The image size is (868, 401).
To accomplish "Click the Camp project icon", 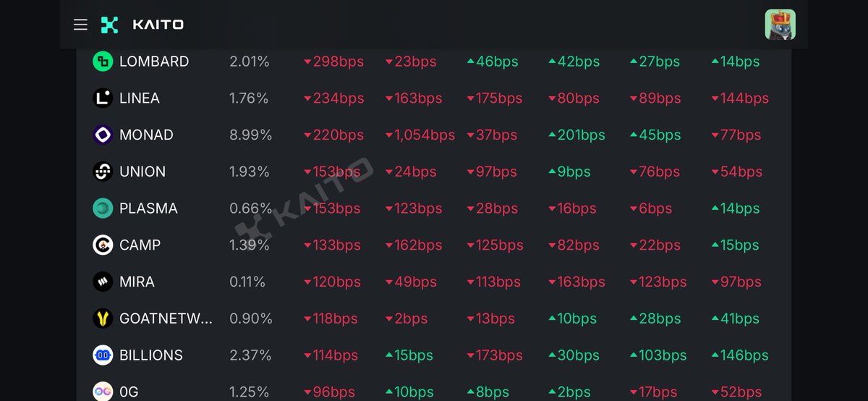I will (103, 245).
